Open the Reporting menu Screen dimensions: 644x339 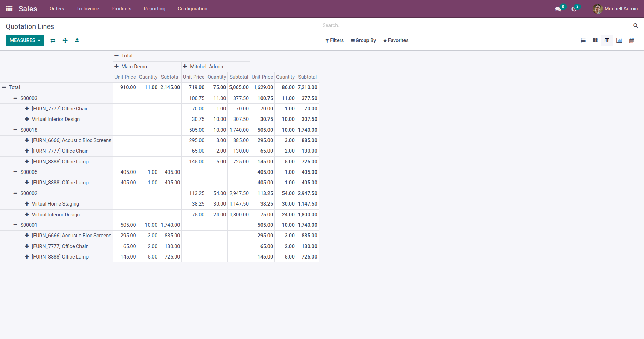click(x=154, y=9)
